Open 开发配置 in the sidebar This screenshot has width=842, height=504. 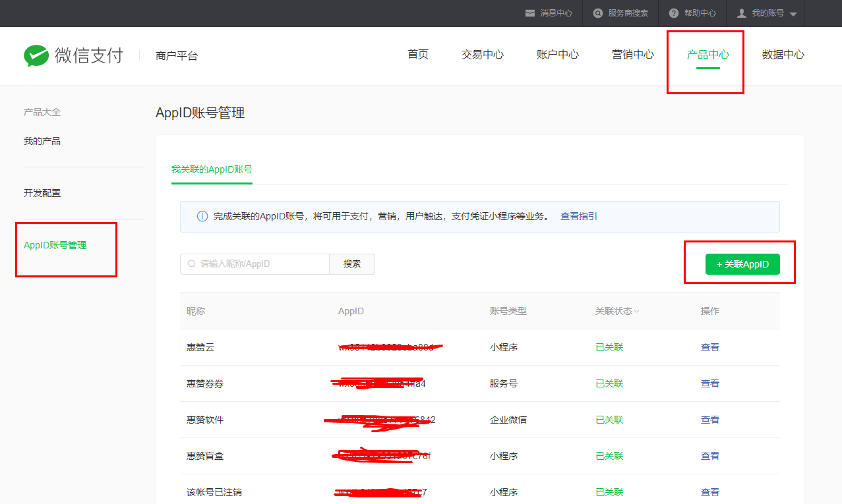(42, 193)
